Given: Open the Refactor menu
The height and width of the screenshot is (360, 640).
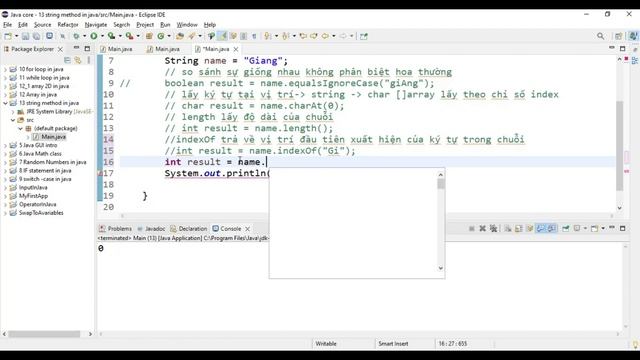Looking at the screenshot, I should click(x=68, y=25).
